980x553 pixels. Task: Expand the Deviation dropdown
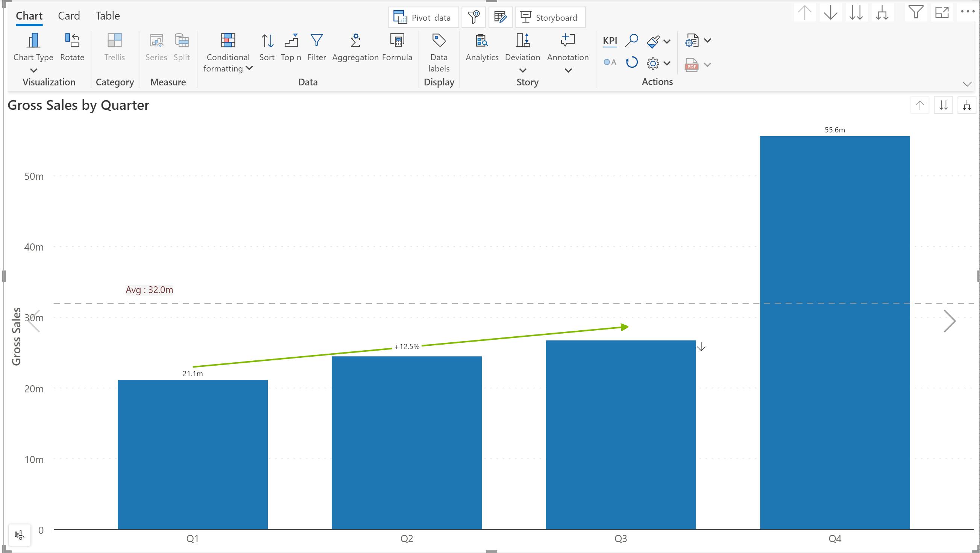pos(522,70)
